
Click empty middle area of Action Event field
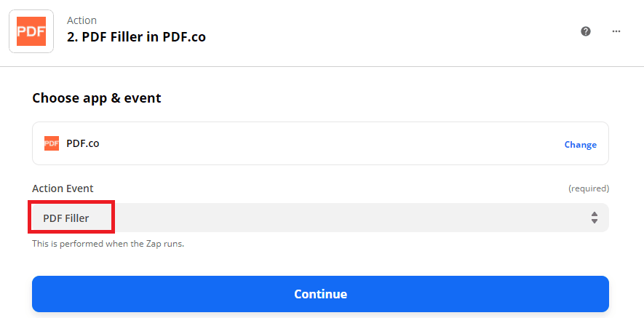349,218
